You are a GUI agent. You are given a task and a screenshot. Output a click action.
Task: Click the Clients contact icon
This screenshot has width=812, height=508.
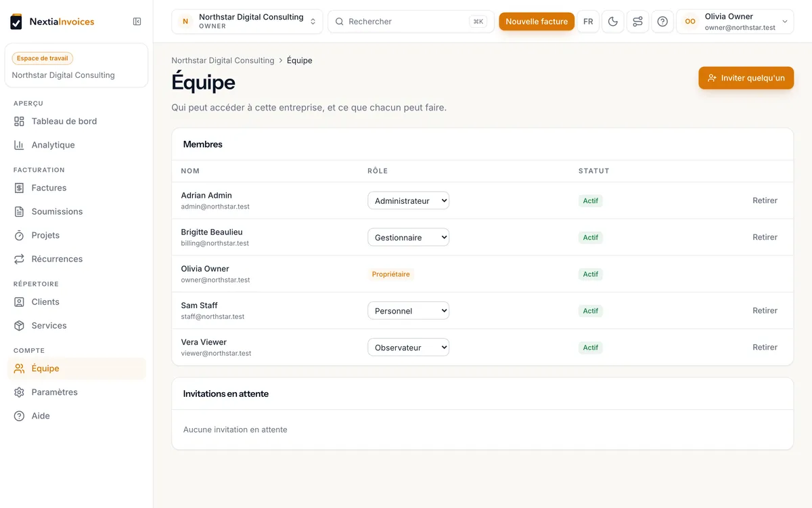pos(19,302)
